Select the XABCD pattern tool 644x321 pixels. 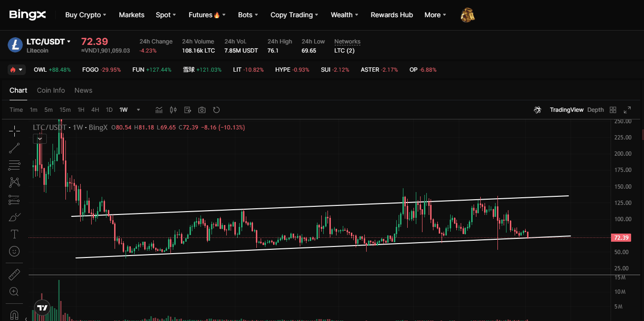(14, 182)
